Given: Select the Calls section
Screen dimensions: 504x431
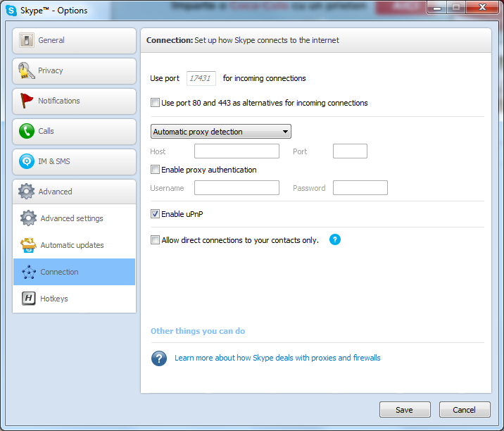Looking at the screenshot, I should coord(74,131).
